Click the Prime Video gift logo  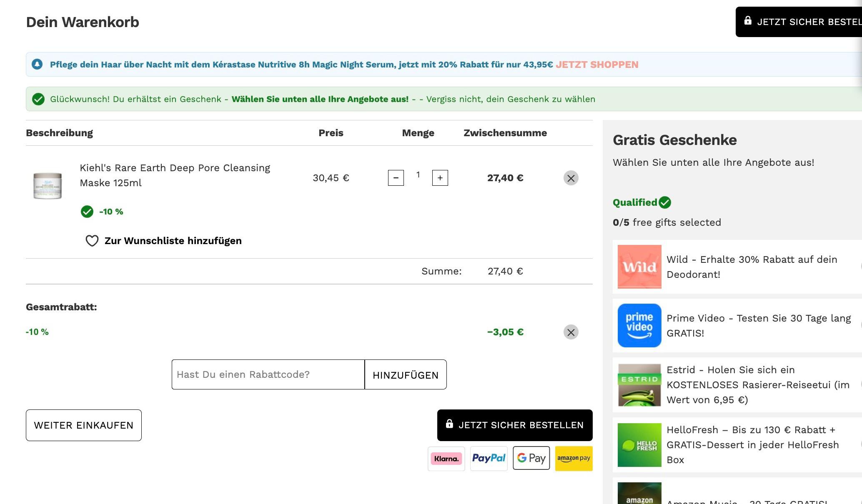639,325
